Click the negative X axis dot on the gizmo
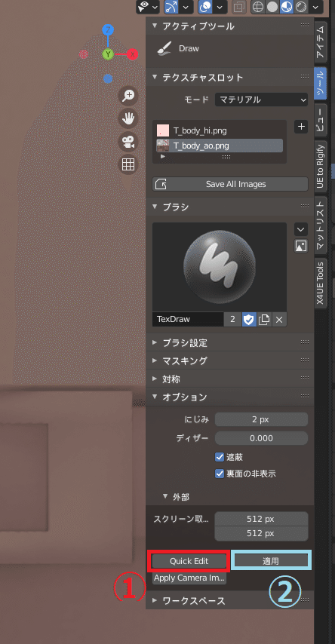The image size is (335, 644). point(84,54)
